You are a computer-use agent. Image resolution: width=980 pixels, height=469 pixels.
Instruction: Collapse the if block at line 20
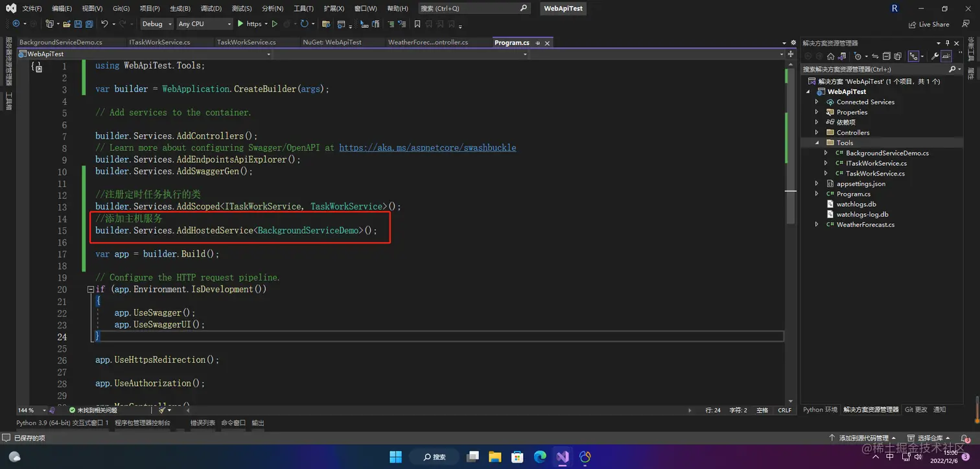91,290
